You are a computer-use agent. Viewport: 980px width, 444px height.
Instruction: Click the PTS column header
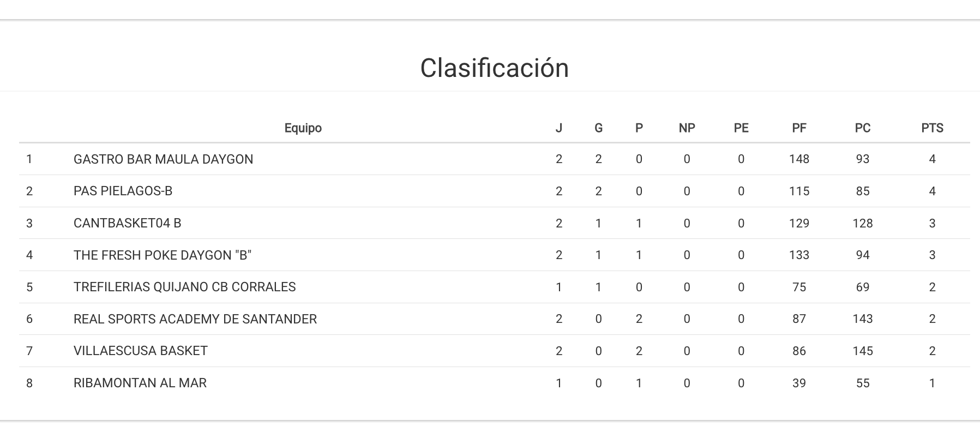click(932, 128)
